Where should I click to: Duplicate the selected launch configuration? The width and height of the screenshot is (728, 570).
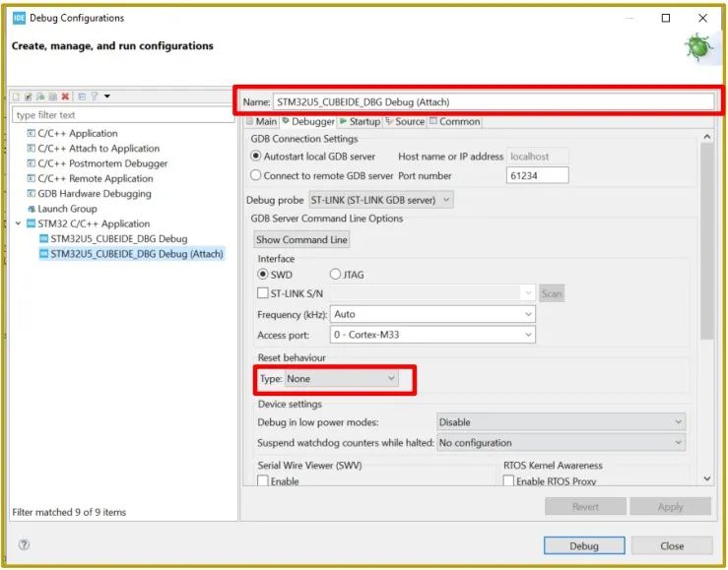tap(53, 96)
